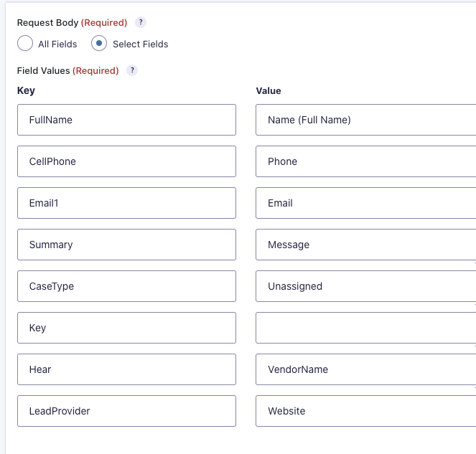The image size is (476, 454).
Task: Open Field Values help tooltip icon
Action: 132,70
